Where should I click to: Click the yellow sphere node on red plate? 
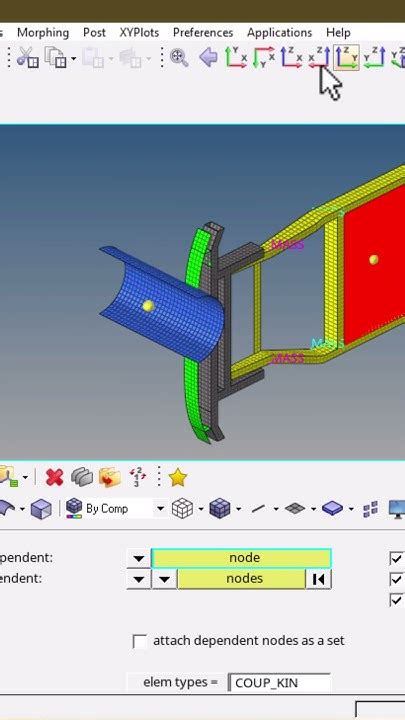(x=374, y=260)
